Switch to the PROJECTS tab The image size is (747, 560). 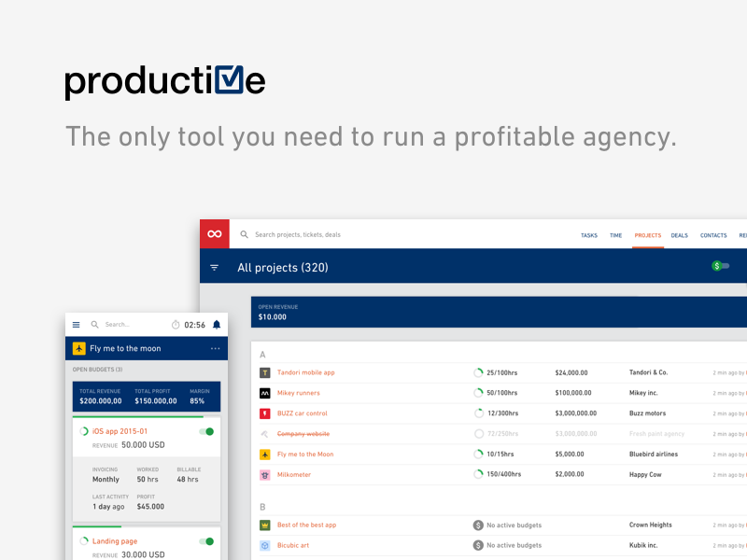tap(648, 235)
